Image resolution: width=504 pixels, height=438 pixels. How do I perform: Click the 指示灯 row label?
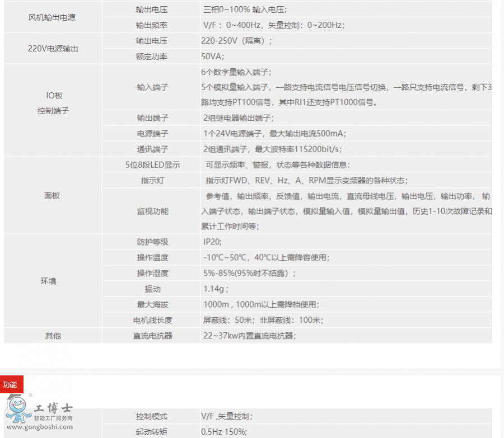coord(152,180)
